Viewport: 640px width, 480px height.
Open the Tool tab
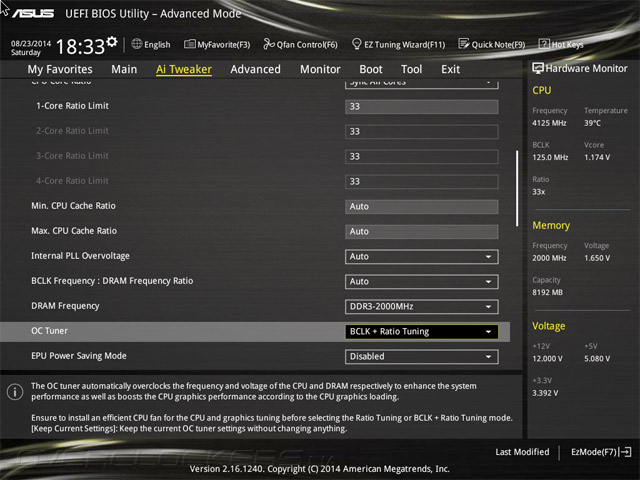tap(411, 69)
